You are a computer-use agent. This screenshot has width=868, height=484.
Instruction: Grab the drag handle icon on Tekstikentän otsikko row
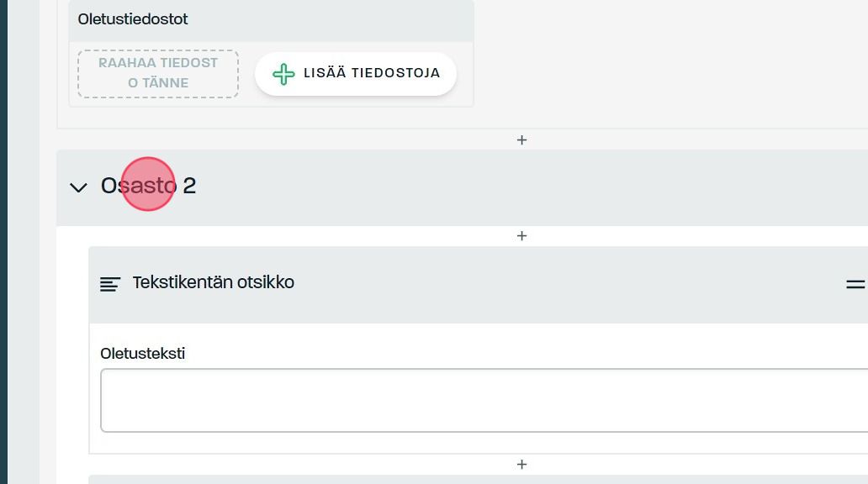(x=855, y=285)
